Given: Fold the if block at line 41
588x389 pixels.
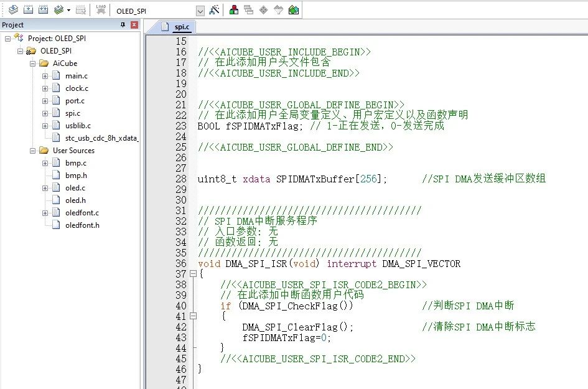Looking at the screenshot, I should [x=193, y=316].
